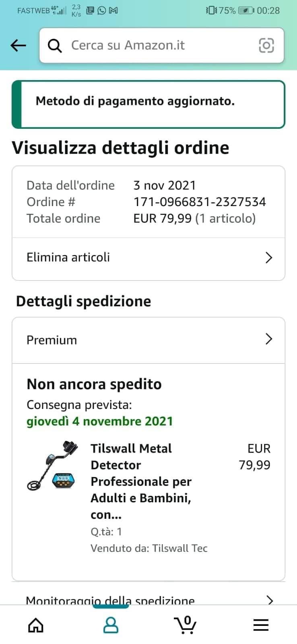The width and height of the screenshot is (297, 644).
Task: Open the account profile icon
Action: (x=111, y=625)
